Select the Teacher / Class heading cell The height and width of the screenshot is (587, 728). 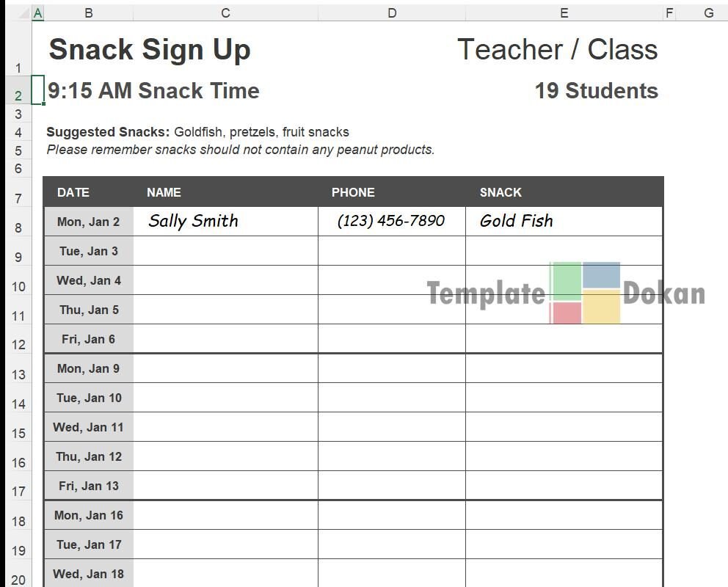(x=557, y=50)
